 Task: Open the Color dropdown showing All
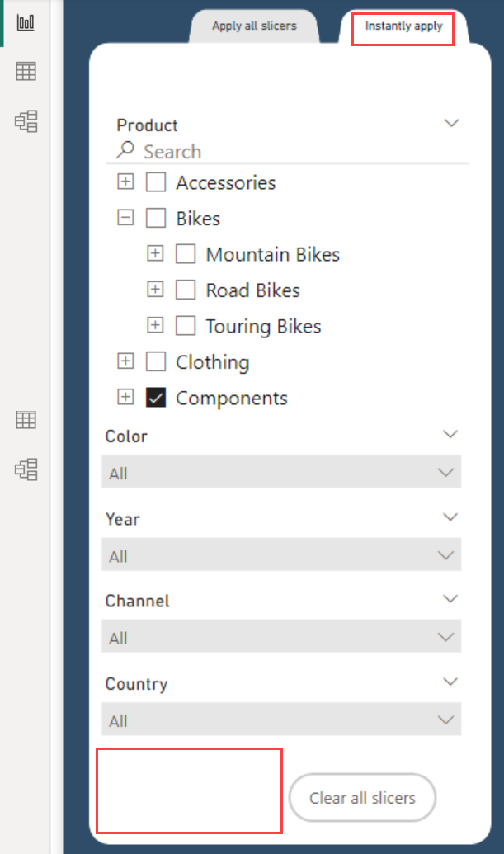(x=281, y=472)
